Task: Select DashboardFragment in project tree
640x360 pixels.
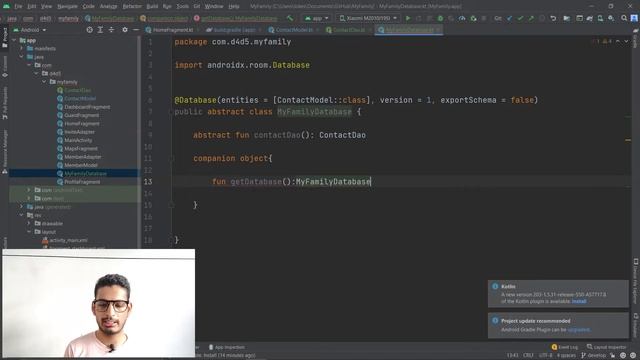Action: coord(87,107)
